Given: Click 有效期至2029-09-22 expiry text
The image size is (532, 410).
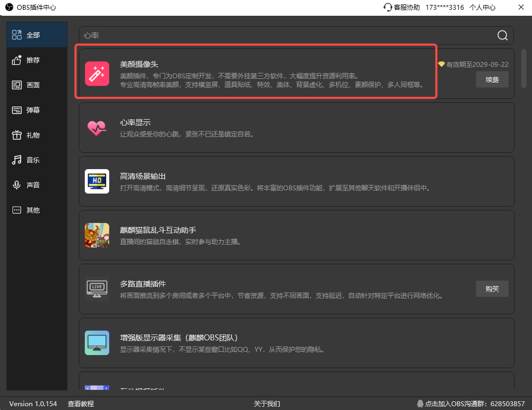Looking at the screenshot, I should (x=477, y=64).
